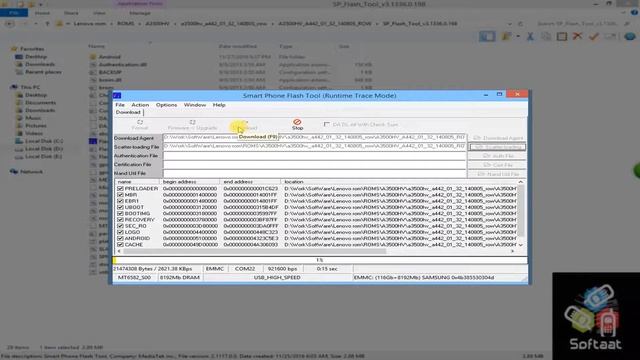Click the partition list horizontal scrollbar

pos(255,251)
